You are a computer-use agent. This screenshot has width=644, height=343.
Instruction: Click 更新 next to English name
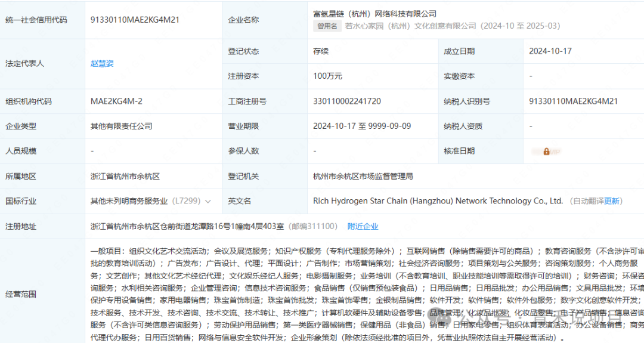click(612, 201)
